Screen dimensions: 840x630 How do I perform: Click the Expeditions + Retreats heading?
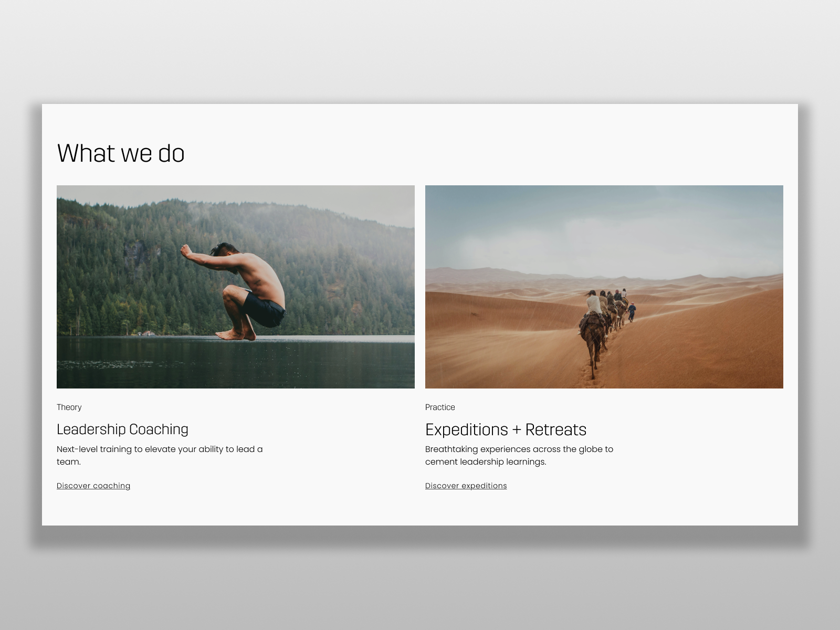(x=506, y=429)
